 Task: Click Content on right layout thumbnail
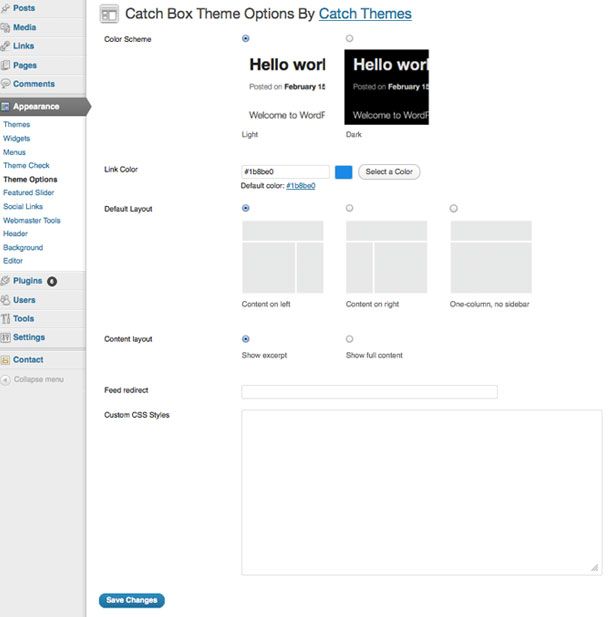tap(386, 257)
